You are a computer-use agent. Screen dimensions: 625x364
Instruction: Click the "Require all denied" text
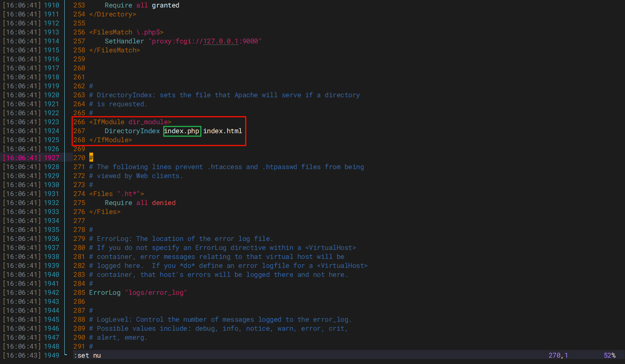pyautogui.click(x=140, y=203)
